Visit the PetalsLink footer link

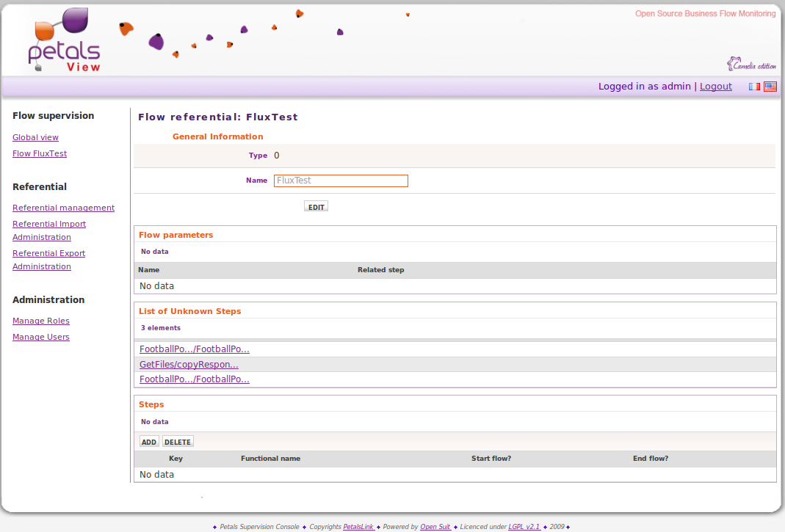(x=359, y=527)
